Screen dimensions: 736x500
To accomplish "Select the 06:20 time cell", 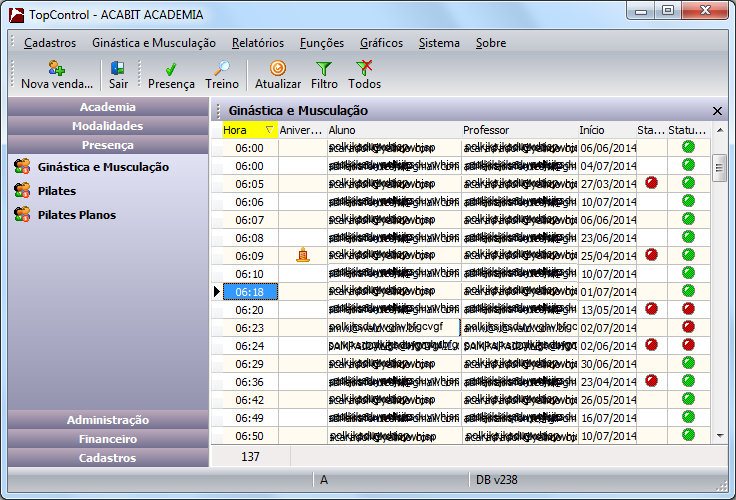I will click(x=250, y=310).
